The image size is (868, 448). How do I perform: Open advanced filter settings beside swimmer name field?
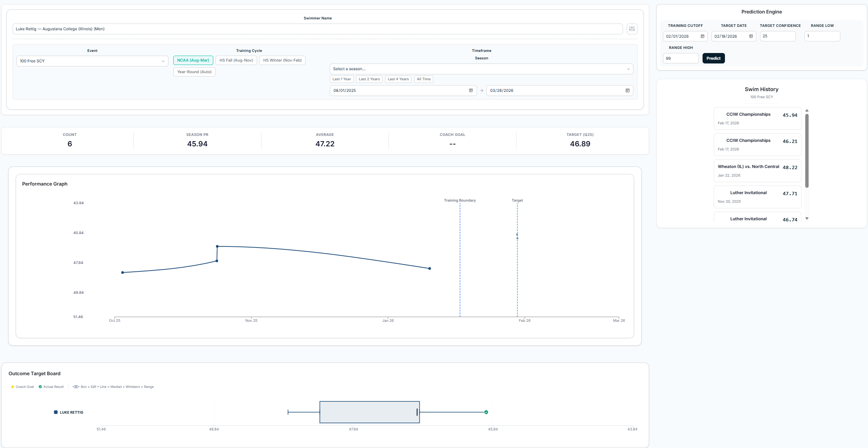click(632, 29)
